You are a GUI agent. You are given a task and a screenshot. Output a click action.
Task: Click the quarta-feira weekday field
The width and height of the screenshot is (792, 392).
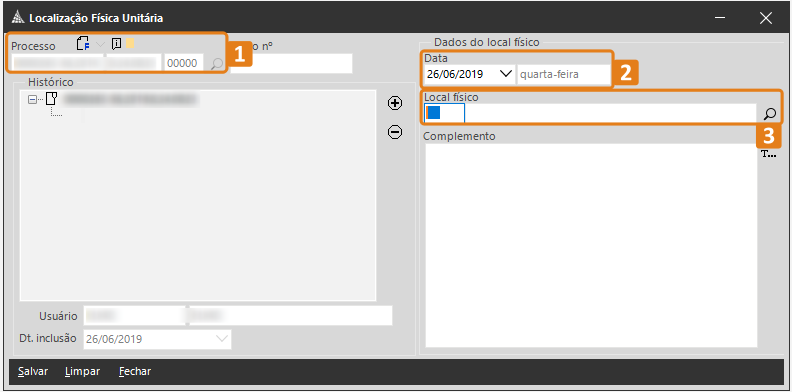pyautogui.click(x=563, y=74)
